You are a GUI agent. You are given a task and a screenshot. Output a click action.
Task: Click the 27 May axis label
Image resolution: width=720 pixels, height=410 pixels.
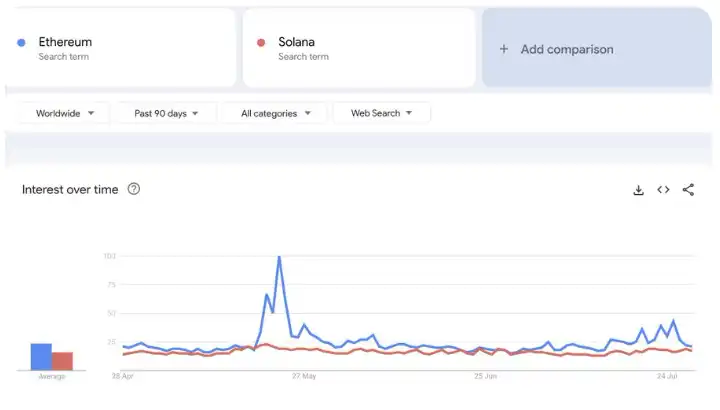(303, 377)
